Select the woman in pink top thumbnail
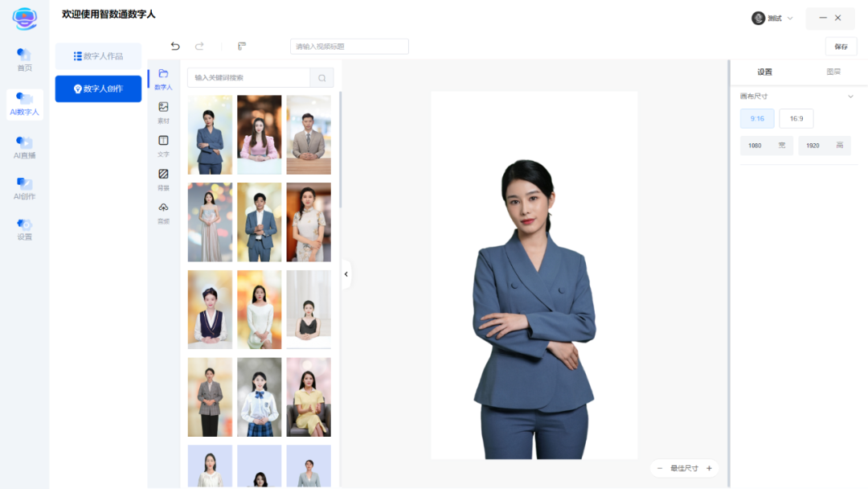The height and width of the screenshot is (489, 868). tap(259, 134)
